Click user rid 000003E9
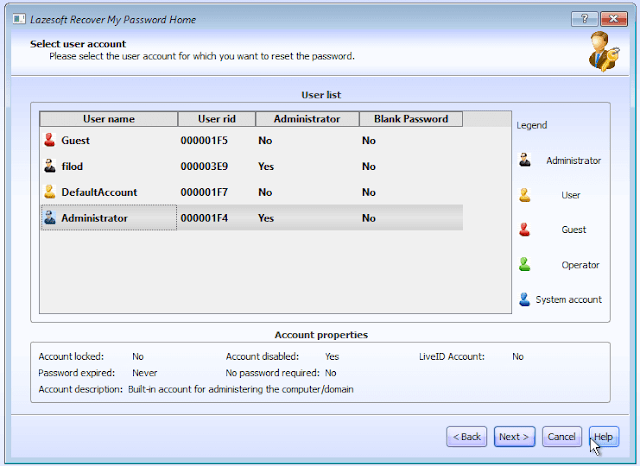Screen dimensions: 640x466 pos(204,166)
